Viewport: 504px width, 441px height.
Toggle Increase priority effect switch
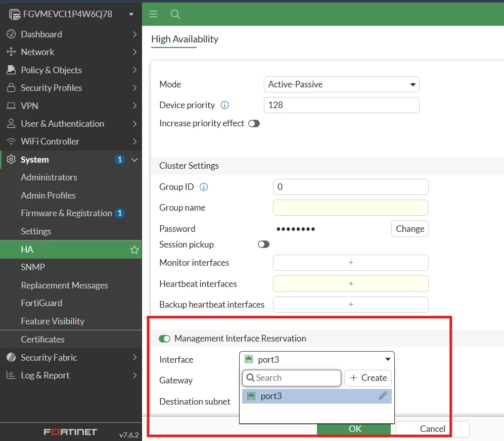point(254,124)
